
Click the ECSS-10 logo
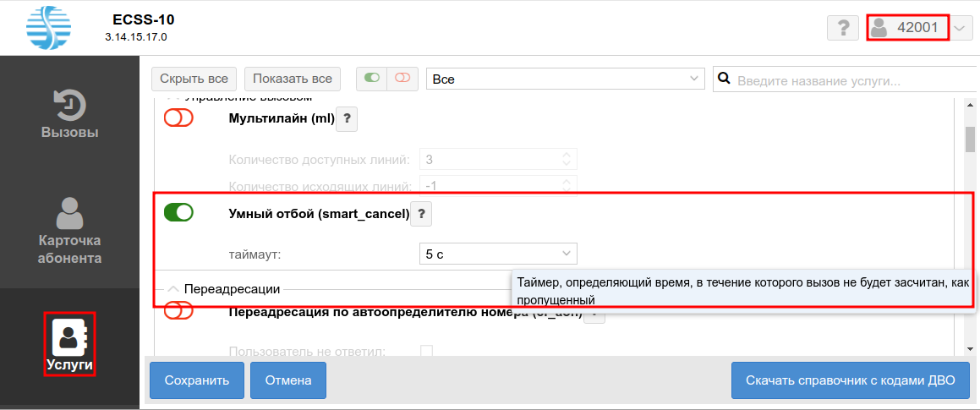[x=49, y=29]
